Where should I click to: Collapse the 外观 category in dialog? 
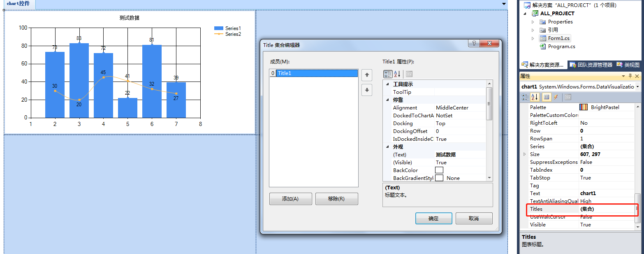coord(387,147)
